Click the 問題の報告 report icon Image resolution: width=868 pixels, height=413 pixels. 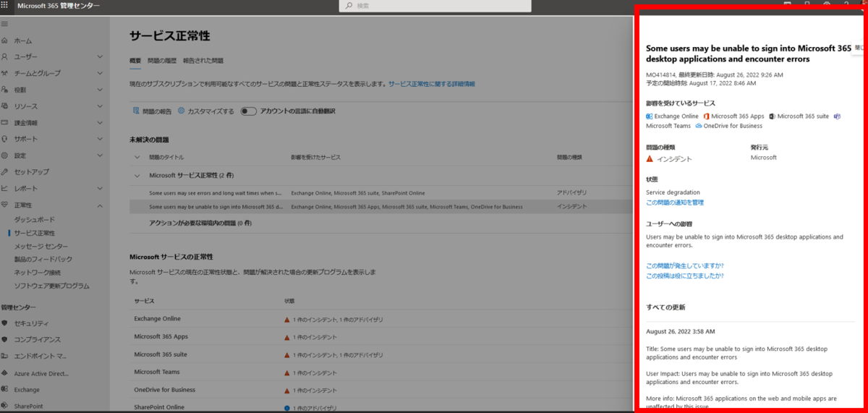135,111
